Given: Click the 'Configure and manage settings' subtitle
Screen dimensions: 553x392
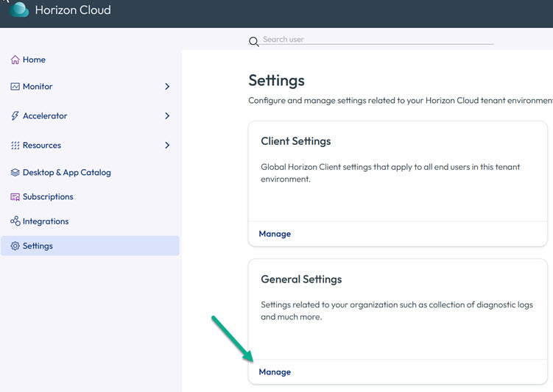Looking at the screenshot, I should click(401, 101).
